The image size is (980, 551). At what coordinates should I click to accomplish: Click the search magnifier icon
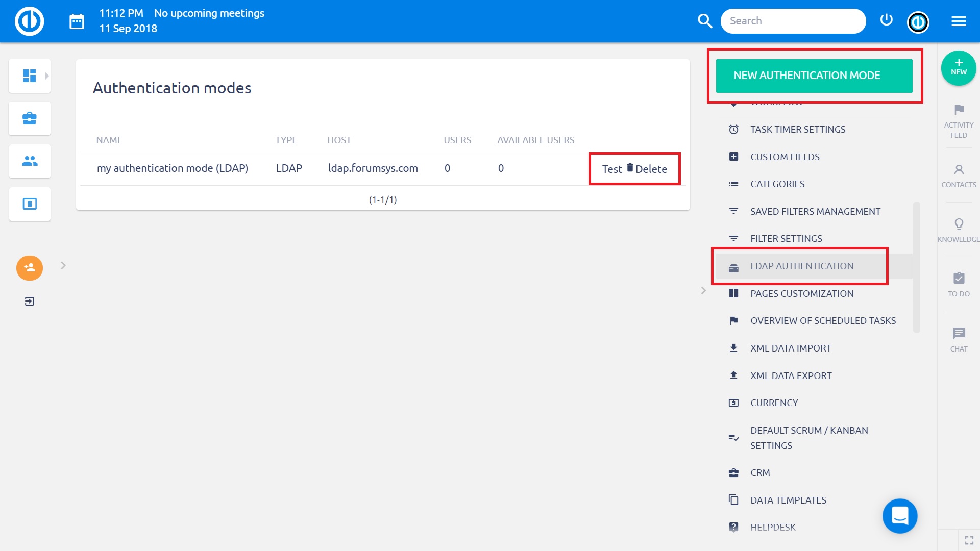pyautogui.click(x=705, y=21)
